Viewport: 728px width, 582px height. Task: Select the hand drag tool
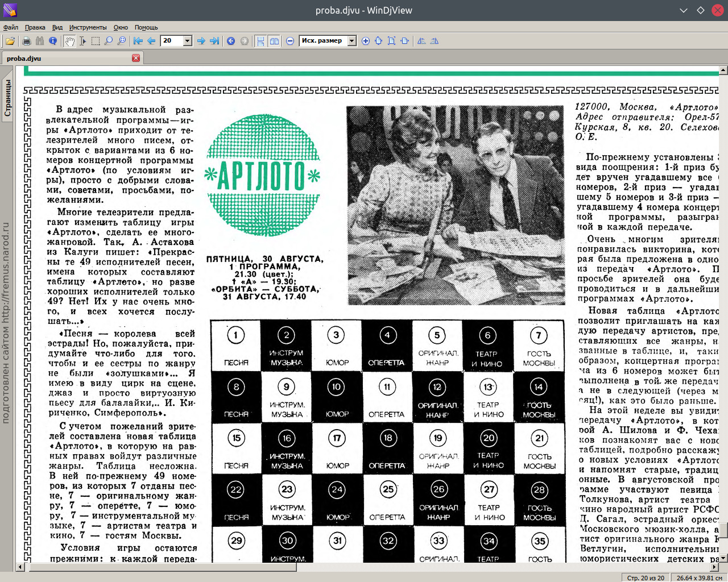(69, 41)
